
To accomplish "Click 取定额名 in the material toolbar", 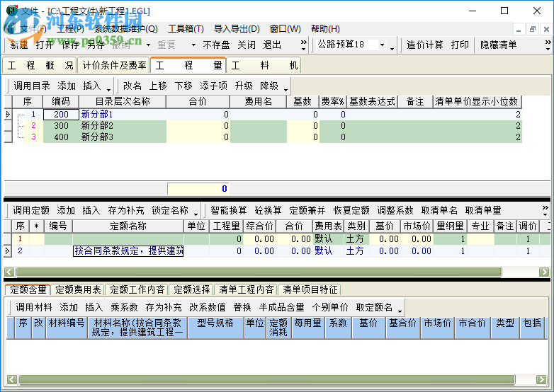I will click(374, 307).
